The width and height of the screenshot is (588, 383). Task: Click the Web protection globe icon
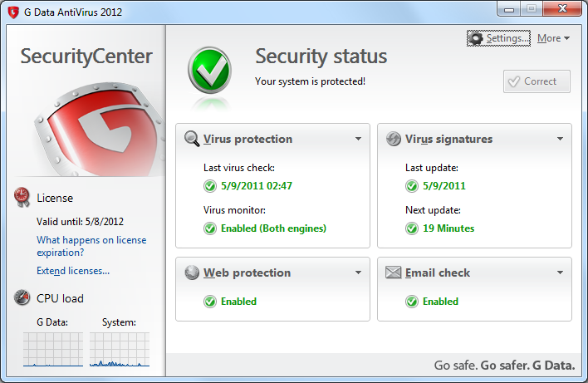tap(192, 273)
